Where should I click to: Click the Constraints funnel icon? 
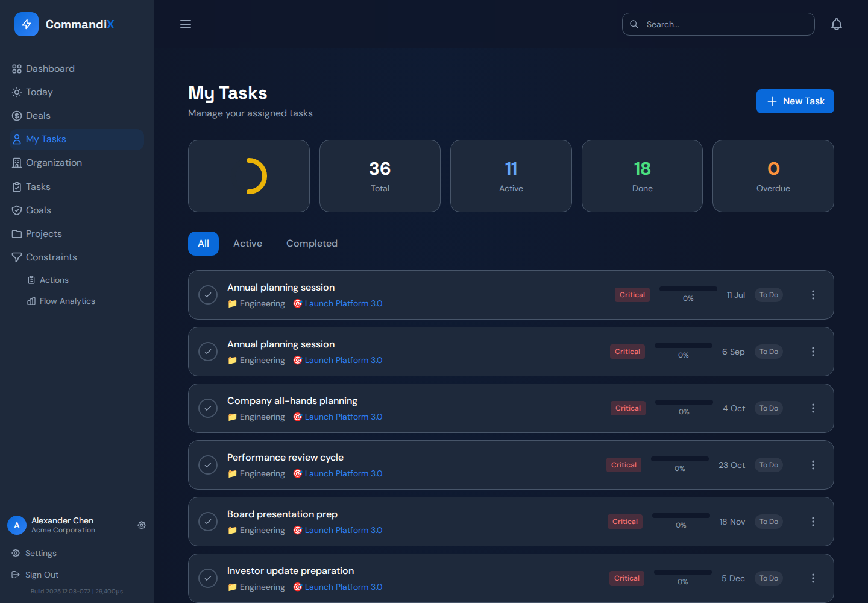pyautogui.click(x=17, y=257)
